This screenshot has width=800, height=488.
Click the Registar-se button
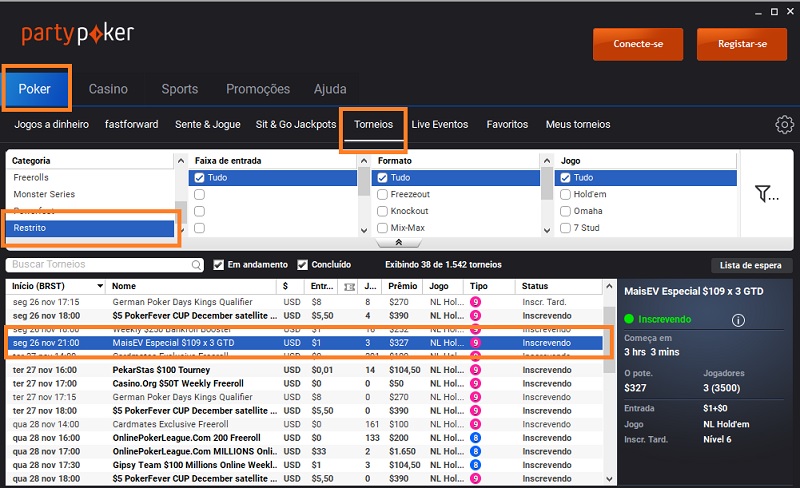coord(742,44)
